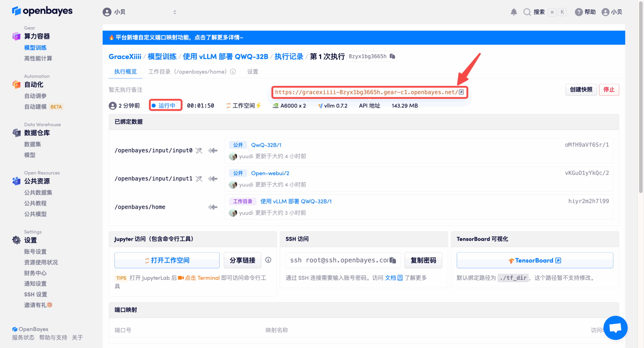Click the openbayes logo

click(42, 11)
